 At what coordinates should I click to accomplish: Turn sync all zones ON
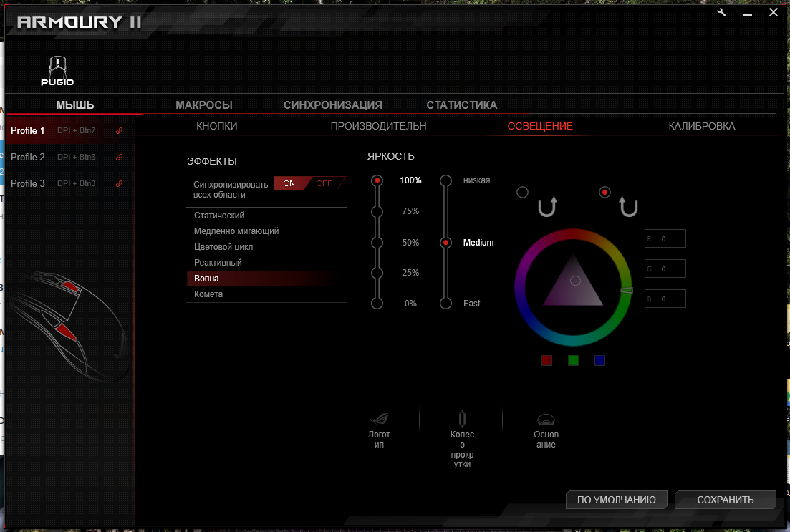click(x=289, y=183)
